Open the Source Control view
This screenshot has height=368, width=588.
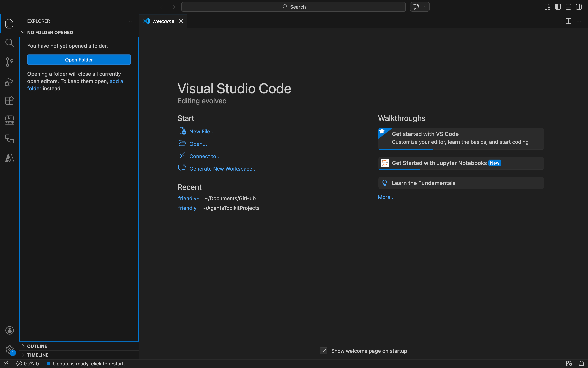[x=9, y=62]
